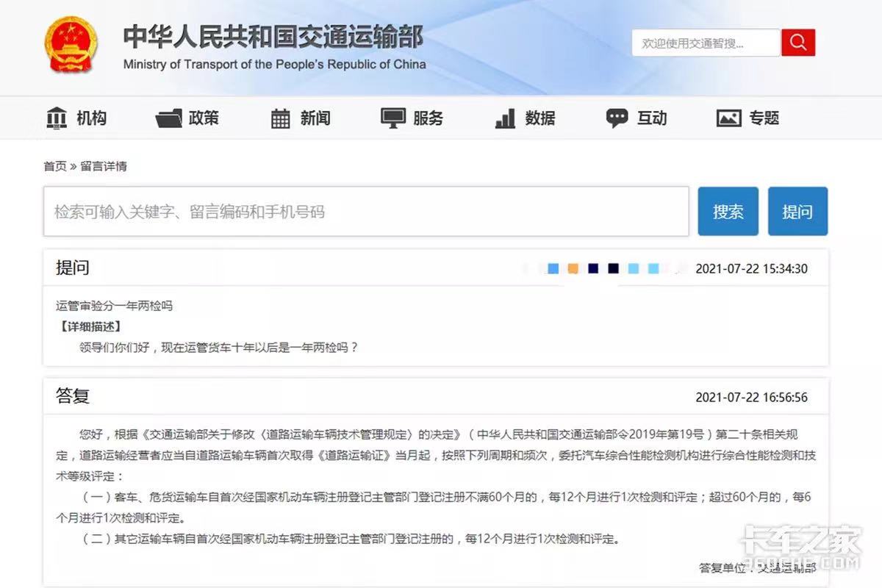Open the 数据 navigation menu
Image resolution: width=882 pixels, height=588 pixels.
(540, 118)
